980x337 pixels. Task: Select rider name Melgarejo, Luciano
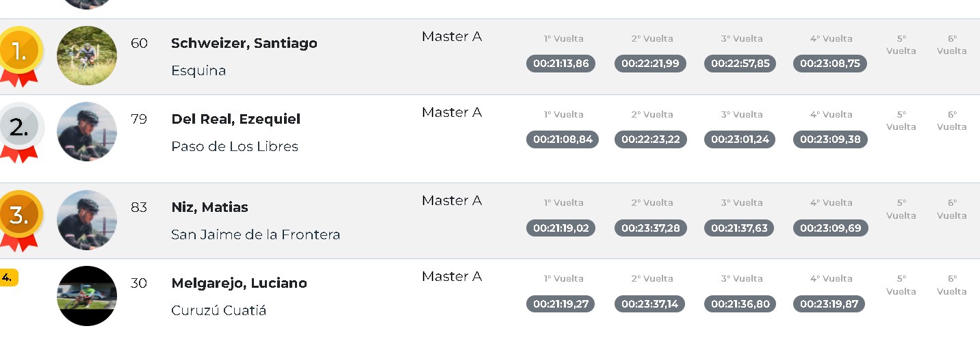click(x=239, y=283)
